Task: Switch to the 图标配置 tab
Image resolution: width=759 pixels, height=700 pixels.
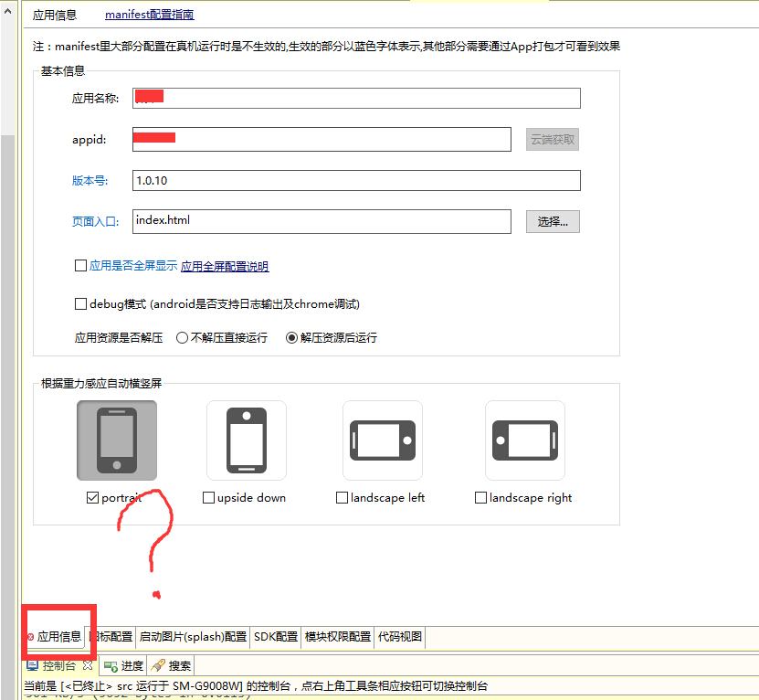Action: click(x=112, y=637)
